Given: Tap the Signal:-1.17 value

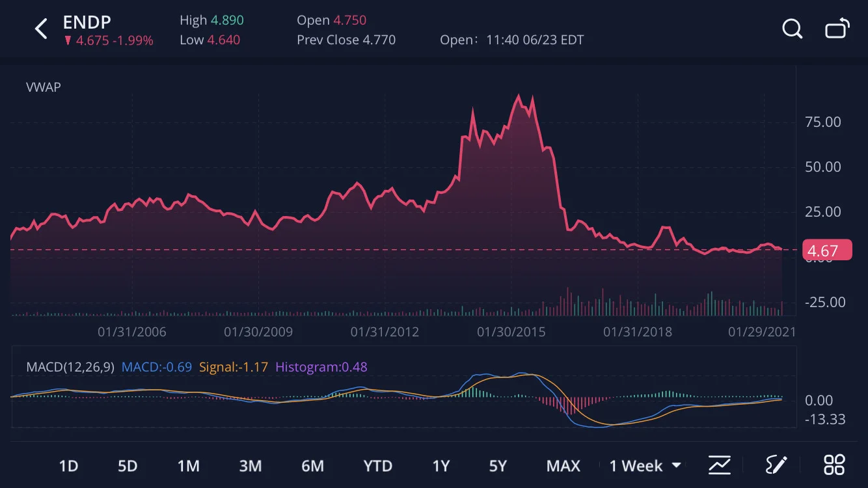Looking at the screenshot, I should pyautogui.click(x=234, y=367).
